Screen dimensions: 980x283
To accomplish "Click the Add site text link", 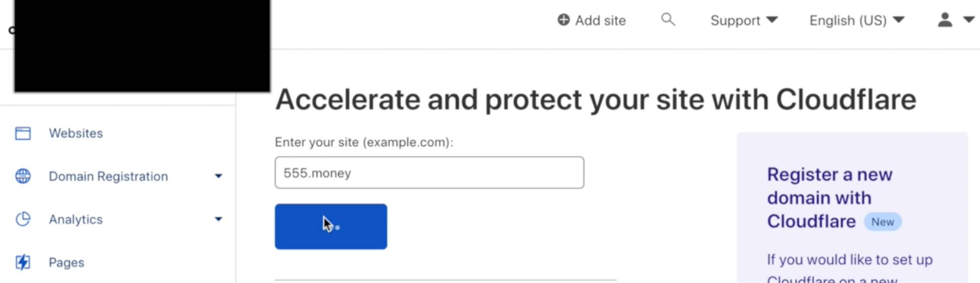I will tap(600, 21).
